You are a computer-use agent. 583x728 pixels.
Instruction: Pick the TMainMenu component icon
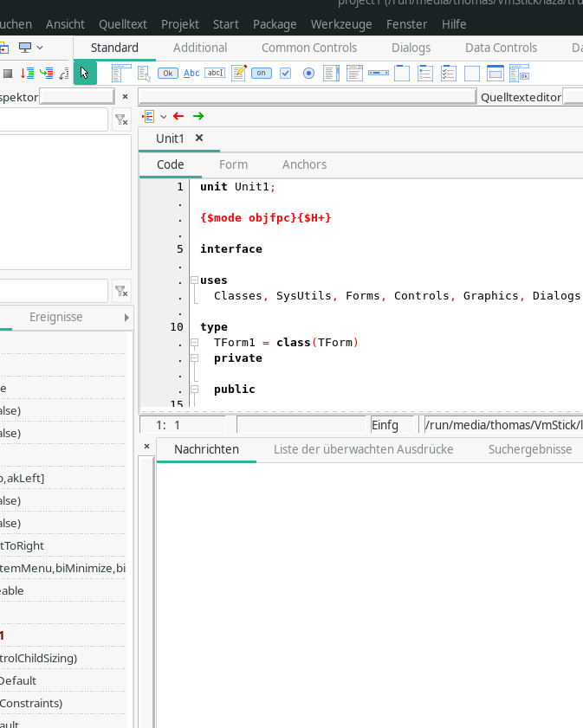(x=121, y=74)
